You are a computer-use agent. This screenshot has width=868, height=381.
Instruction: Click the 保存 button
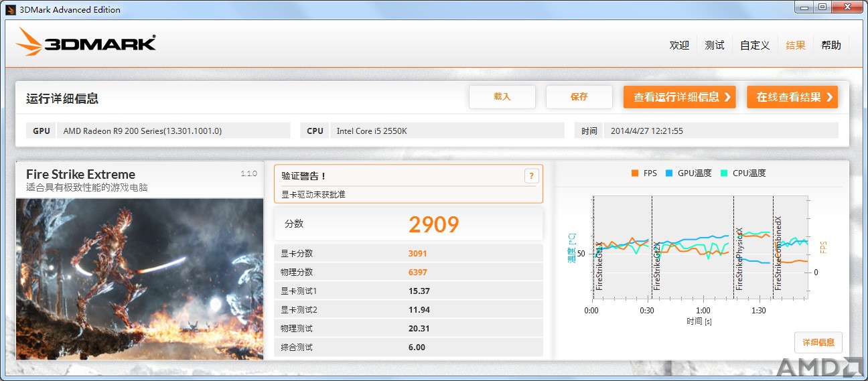pos(579,96)
